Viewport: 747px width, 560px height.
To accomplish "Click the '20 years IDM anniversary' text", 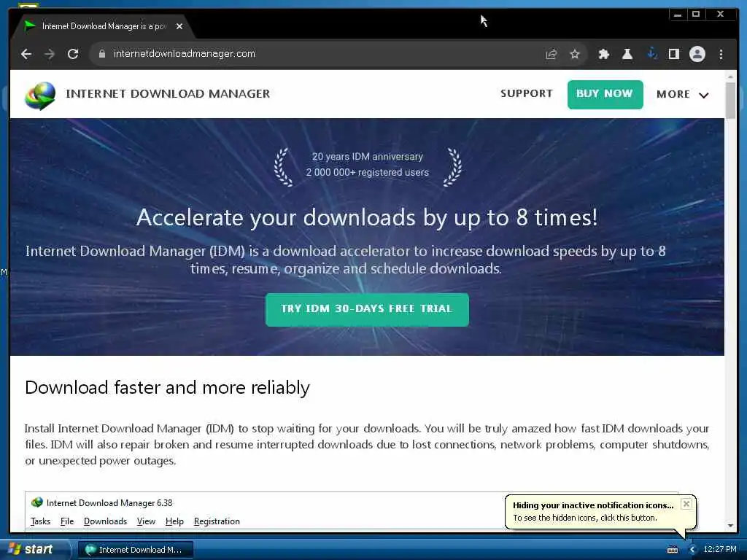I will pos(368,157).
